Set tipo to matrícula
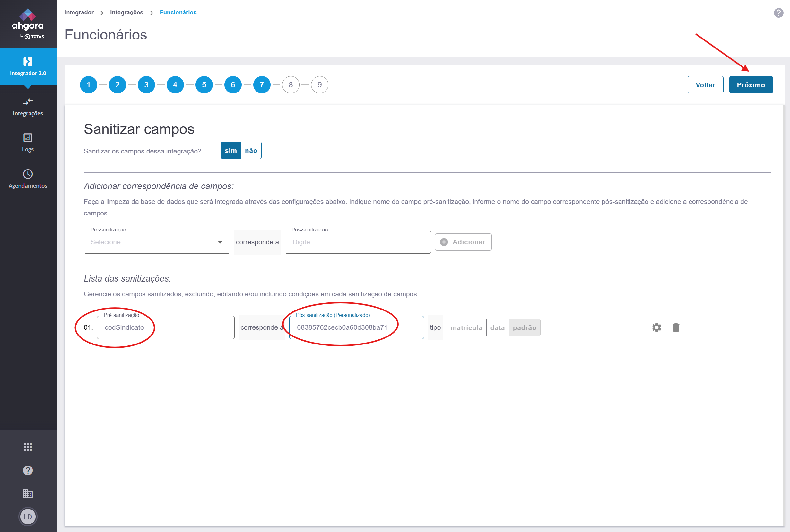This screenshot has width=790, height=532. click(466, 327)
